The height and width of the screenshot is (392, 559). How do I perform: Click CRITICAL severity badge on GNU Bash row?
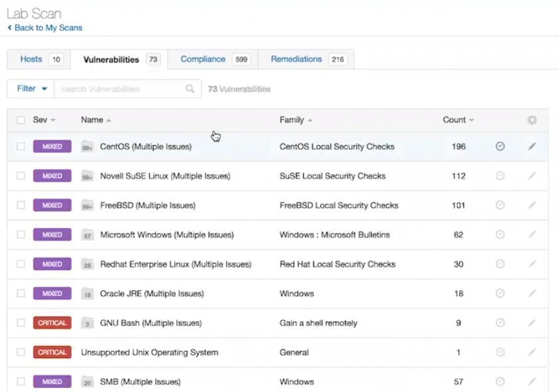[53, 323]
